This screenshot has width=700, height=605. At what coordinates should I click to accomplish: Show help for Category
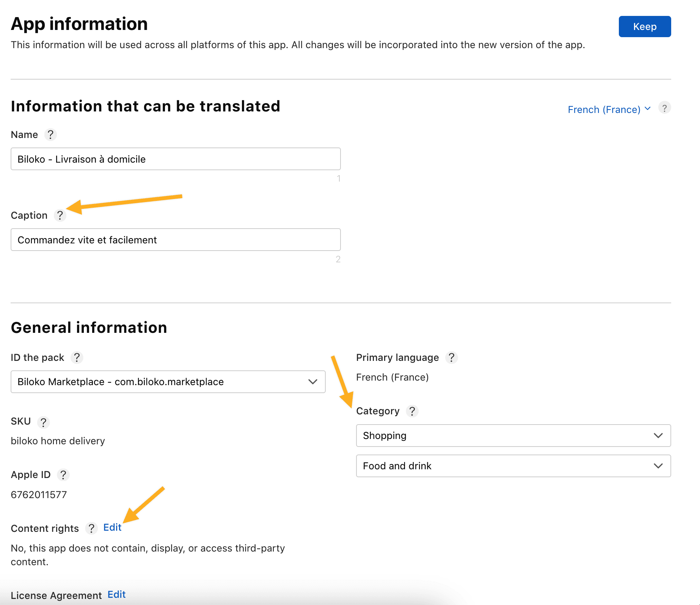tap(412, 411)
